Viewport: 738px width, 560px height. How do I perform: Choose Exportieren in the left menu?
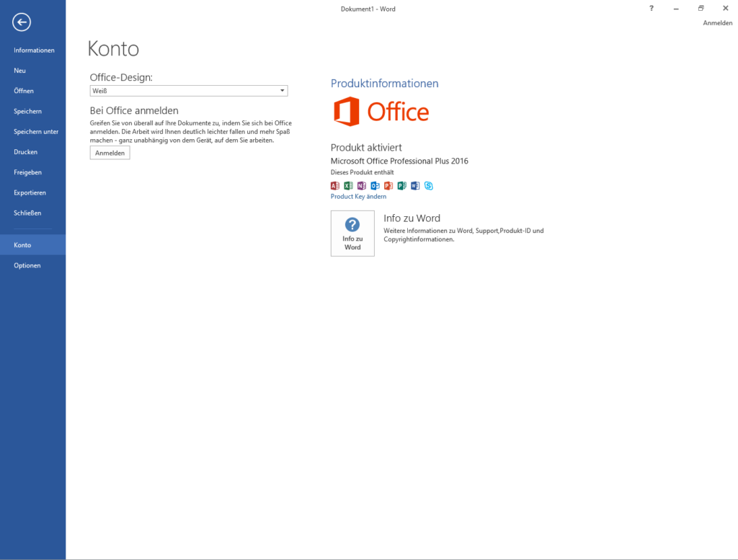(30, 193)
